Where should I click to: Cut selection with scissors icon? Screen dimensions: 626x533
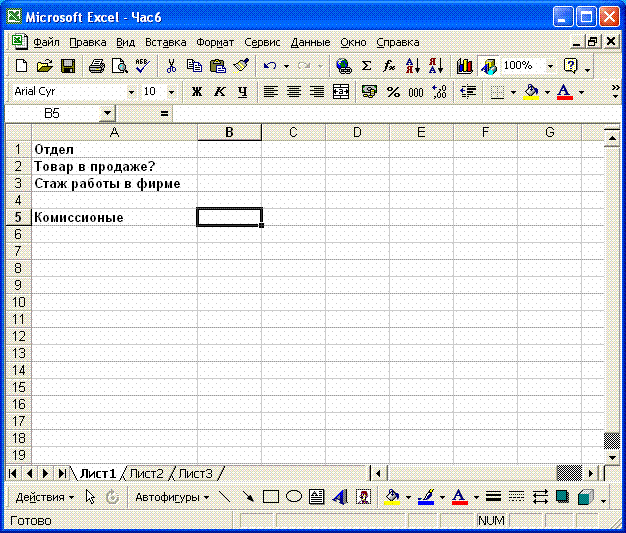(x=171, y=65)
